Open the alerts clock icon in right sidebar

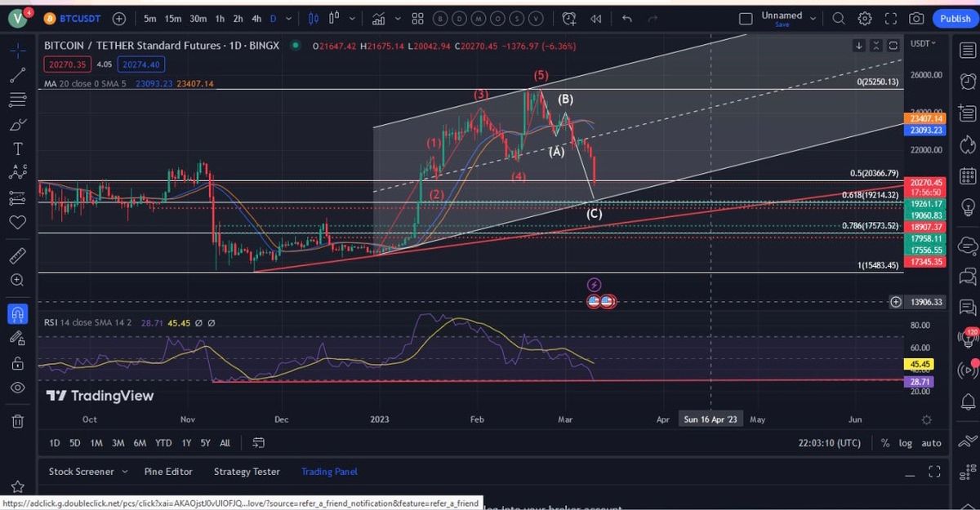tap(968, 82)
